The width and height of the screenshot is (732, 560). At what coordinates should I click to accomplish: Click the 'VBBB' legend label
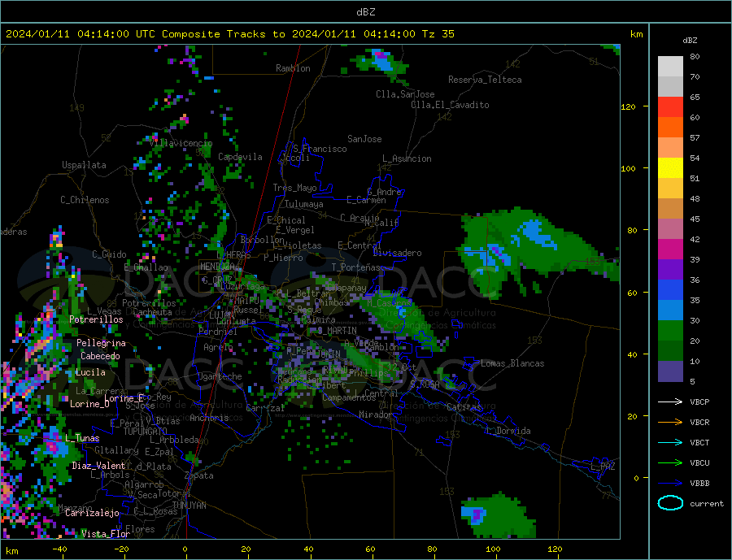coord(699,483)
